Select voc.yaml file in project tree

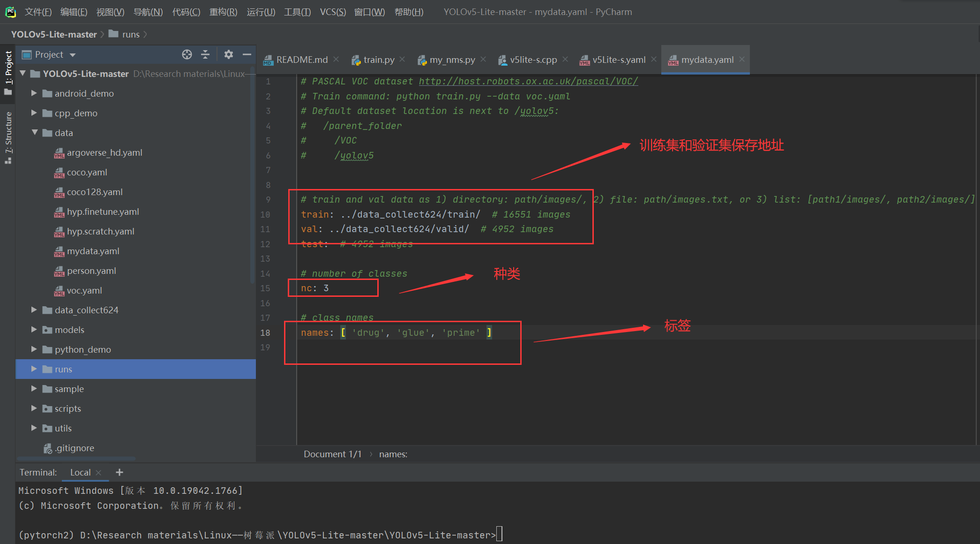pyautogui.click(x=84, y=290)
